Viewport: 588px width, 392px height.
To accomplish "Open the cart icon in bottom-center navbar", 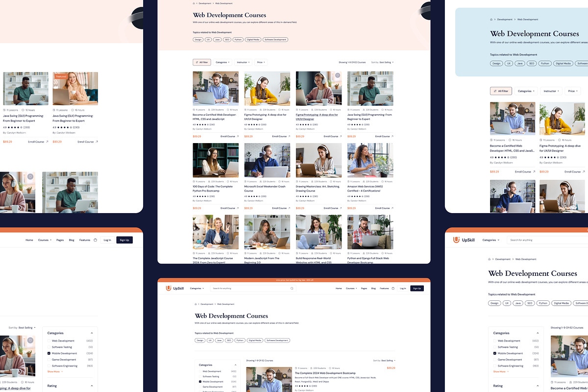I will click(393, 289).
